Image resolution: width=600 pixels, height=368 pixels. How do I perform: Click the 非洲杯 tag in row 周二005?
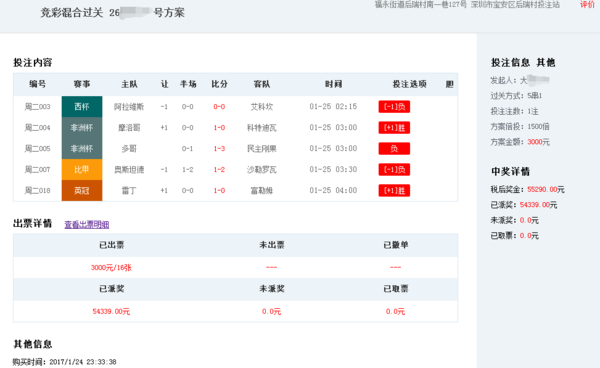pos(82,148)
